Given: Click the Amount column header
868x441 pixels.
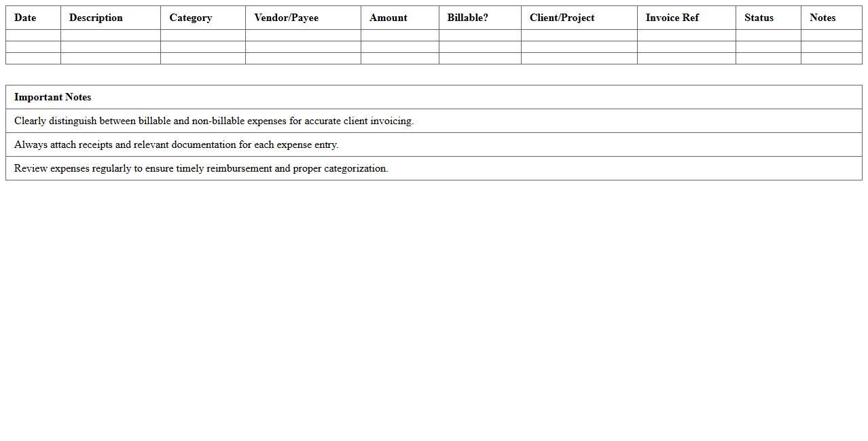Looking at the screenshot, I should [388, 18].
